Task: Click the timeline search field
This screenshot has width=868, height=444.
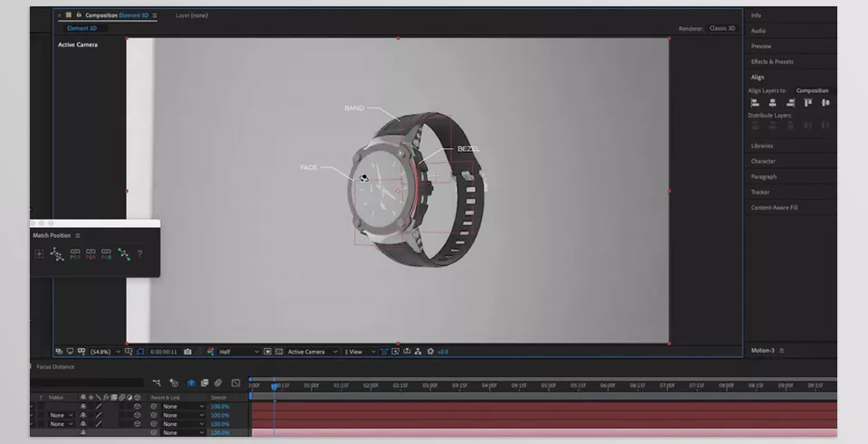Action: click(88, 383)
